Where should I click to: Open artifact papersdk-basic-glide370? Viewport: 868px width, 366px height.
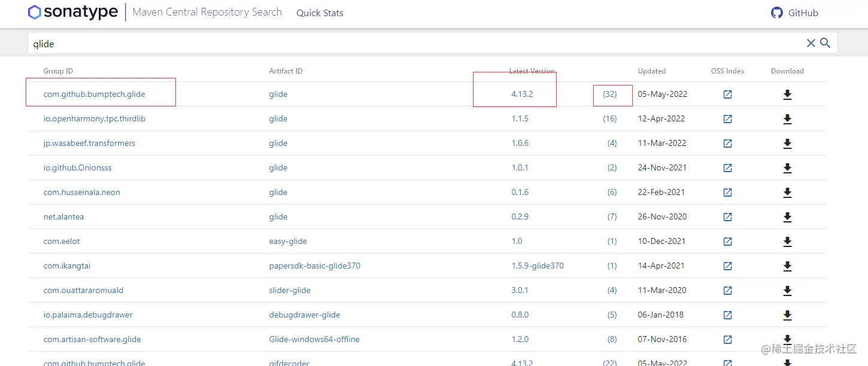coord(315,266)
